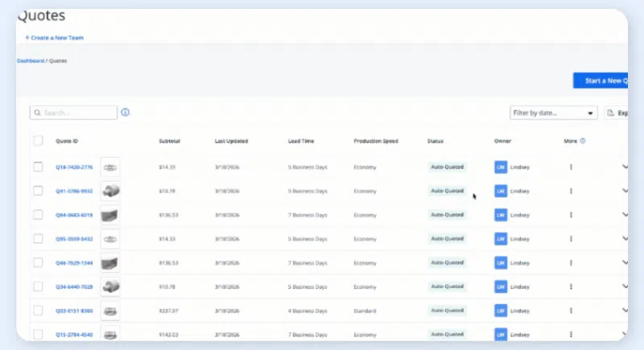Open more actions menu for quote Q46-7529-1344

pyautogui.click(x=571, y=262)
